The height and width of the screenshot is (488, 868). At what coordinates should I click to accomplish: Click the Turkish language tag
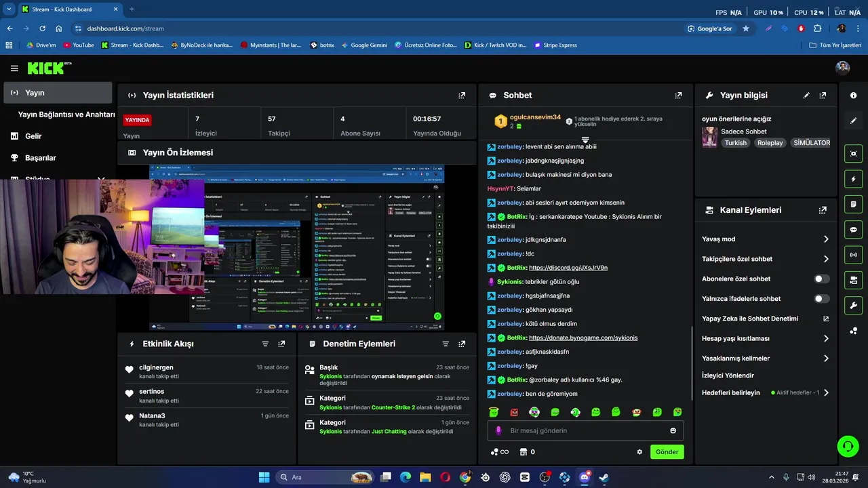pos(735,143)
